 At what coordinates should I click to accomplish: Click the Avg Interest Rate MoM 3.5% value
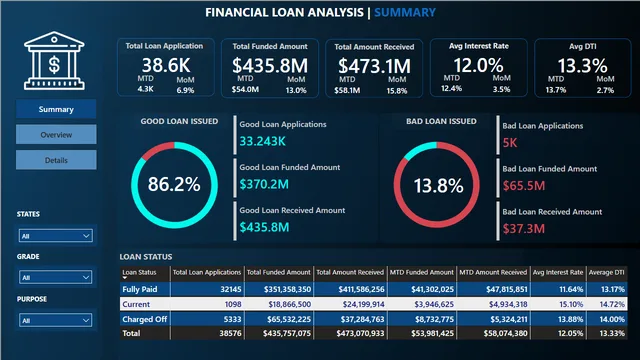[501, 89]
